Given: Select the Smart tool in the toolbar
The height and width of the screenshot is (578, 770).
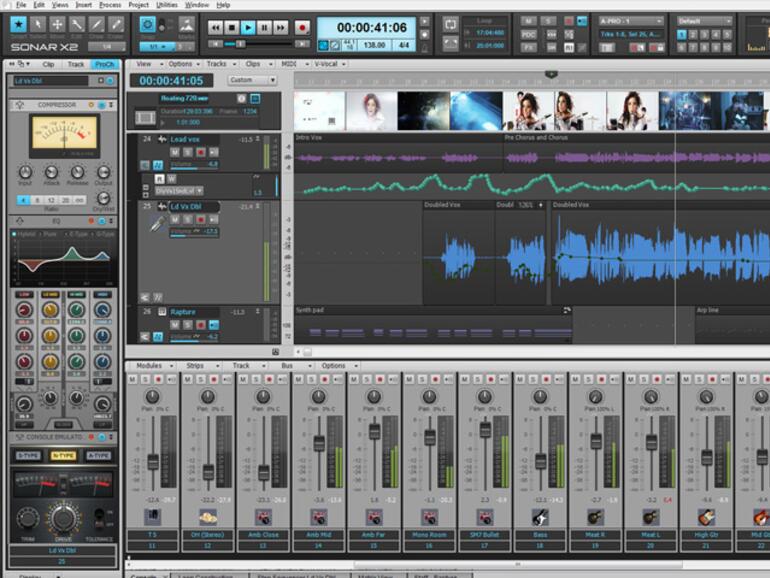Looking at the screenshot, I should point(16,26).
